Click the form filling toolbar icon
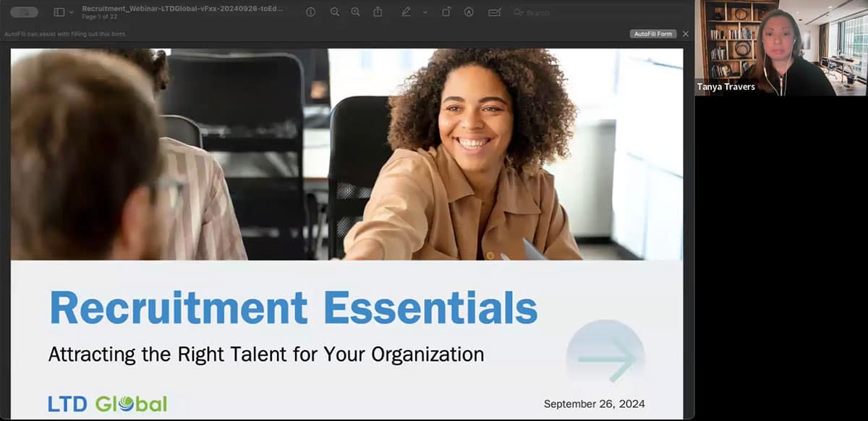 [495, 12]
